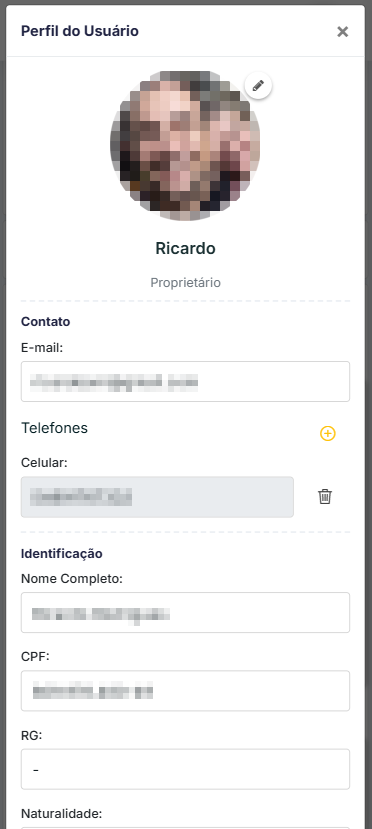The width and height of the screenshot is (372, 829).
Task: Add a new phone with the plus icon
Action: pyautogui.click(x=328, y=434)
